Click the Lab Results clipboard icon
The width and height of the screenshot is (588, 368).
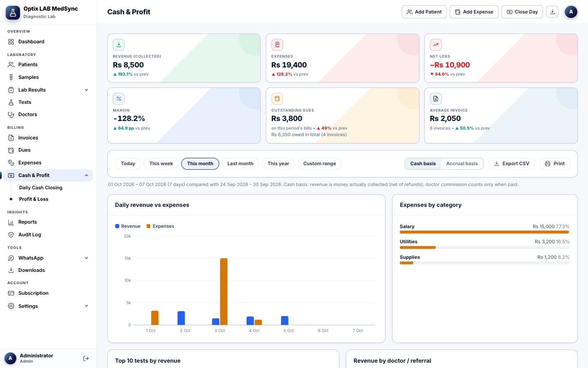pos(11,90)
